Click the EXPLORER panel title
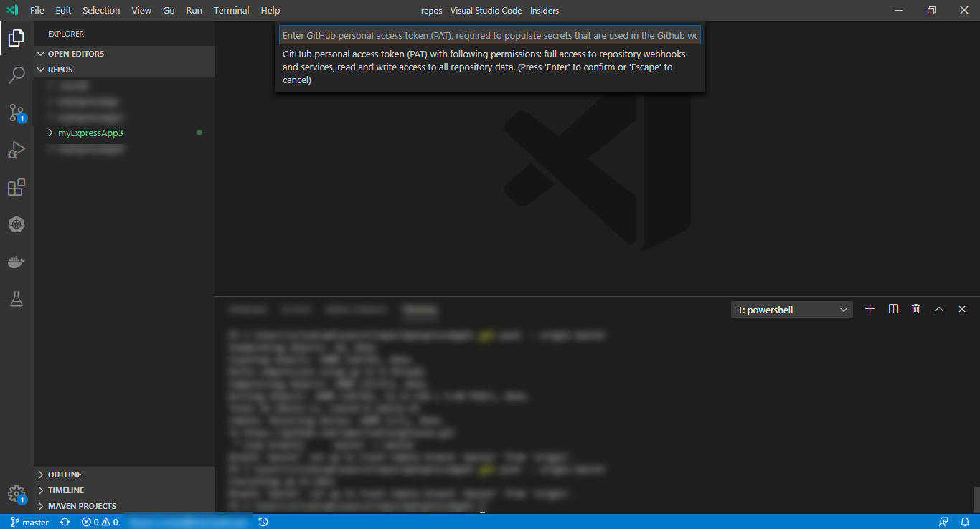The height and width of the screenshot is (529, 980). [66, 34]
